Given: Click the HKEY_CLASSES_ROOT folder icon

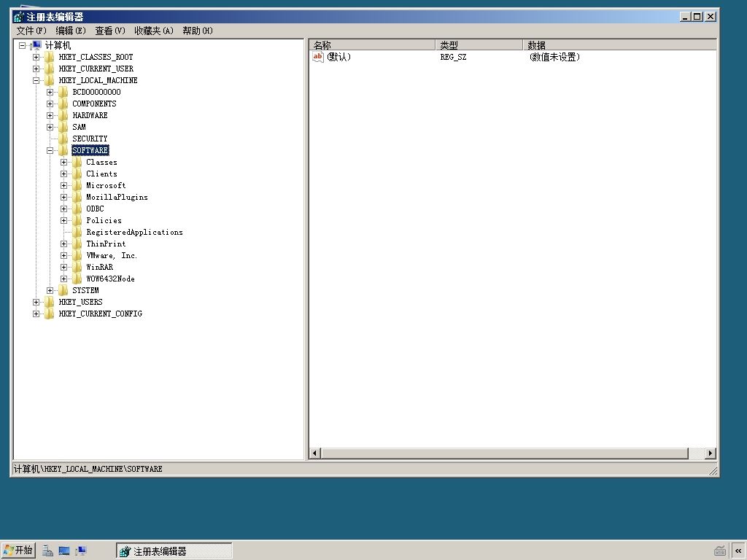Looking at the screenshot, I should 50,57.
